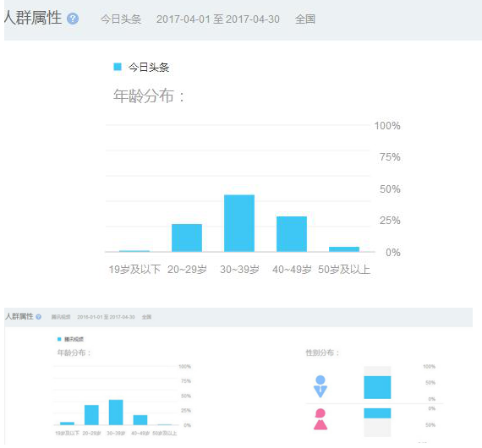
Task: Click the 0% axis label in top chart
Action: (x=393, y=253)
